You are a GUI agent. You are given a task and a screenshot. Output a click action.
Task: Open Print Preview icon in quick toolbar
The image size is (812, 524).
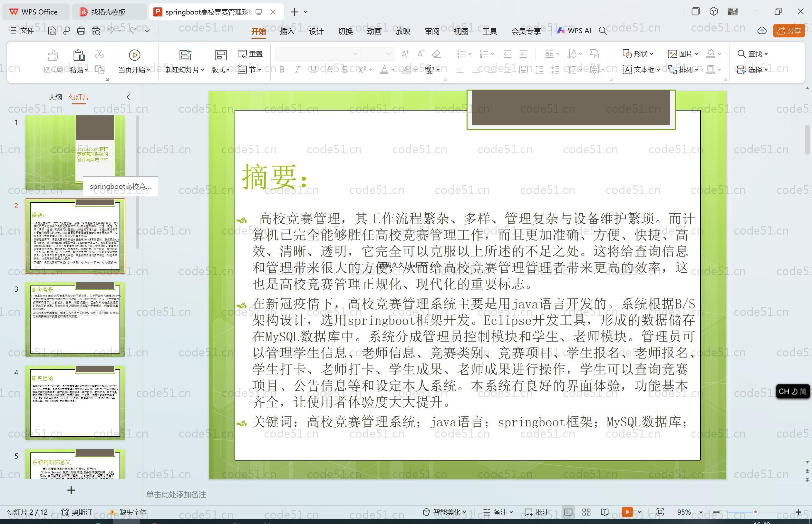point(96,31)
